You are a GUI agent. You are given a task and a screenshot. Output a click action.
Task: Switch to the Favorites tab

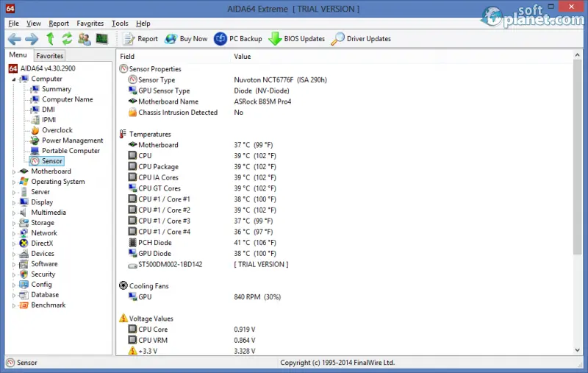pos(49,55)
